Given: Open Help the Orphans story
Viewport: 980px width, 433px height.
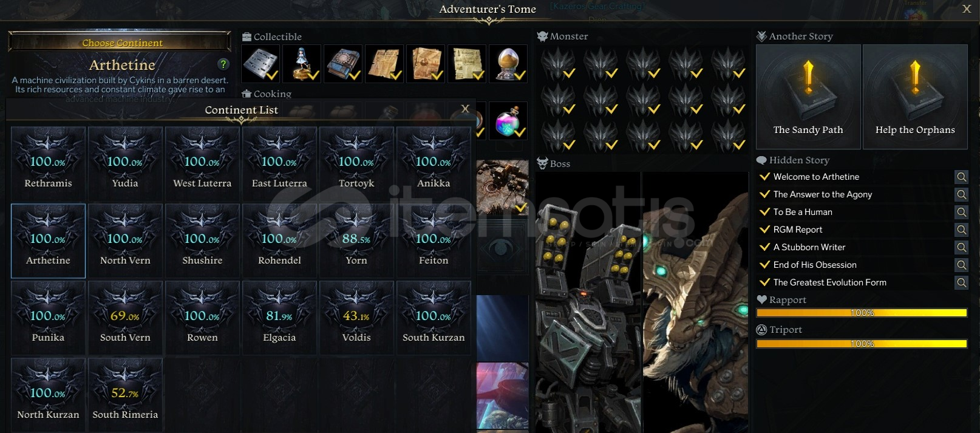Looking at the screenshot, I should pos(915,97).
